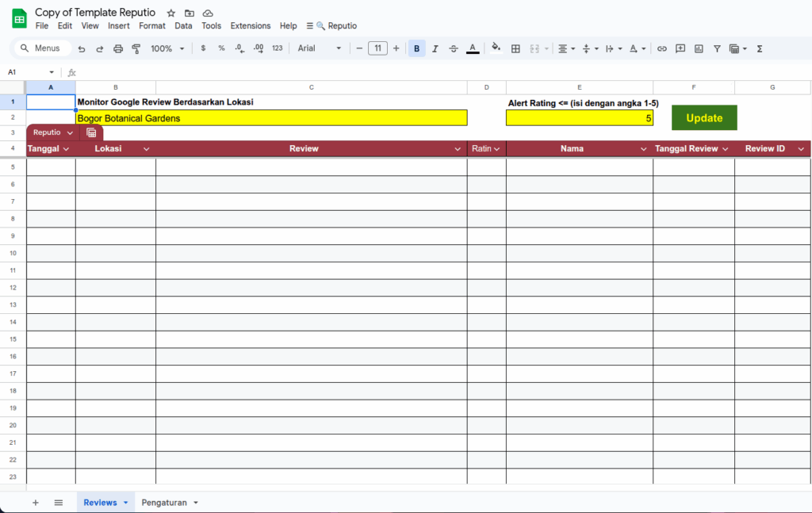Open the Arial font dropdown

tap(319, 48)
